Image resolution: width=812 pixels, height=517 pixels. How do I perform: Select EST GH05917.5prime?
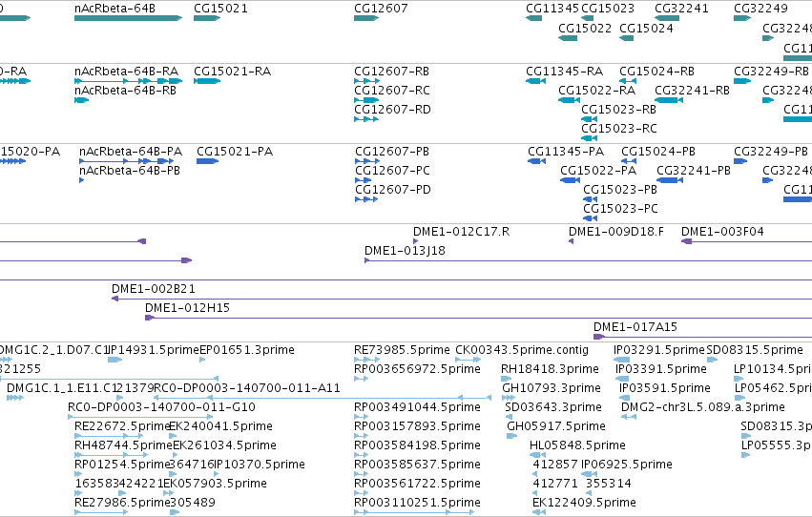(x=511, y=436)
